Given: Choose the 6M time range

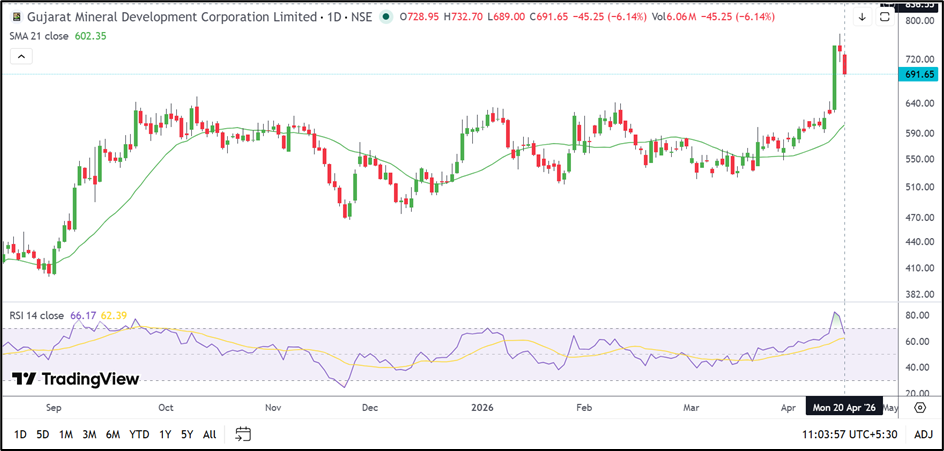Looking at the screenshot, I should (114, 434).
